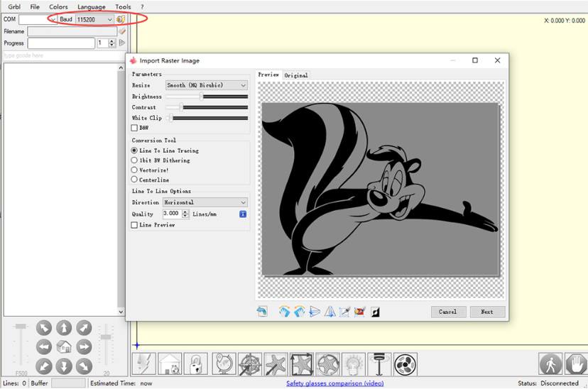
Task: Increase Quality value with up stepper
Action: coord(185,212)
